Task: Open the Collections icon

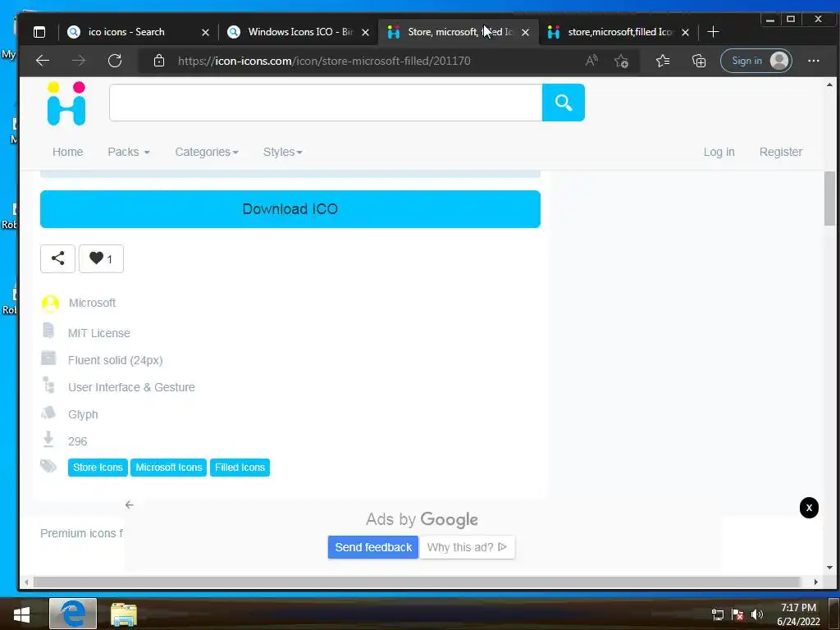Action: point(699,61)
